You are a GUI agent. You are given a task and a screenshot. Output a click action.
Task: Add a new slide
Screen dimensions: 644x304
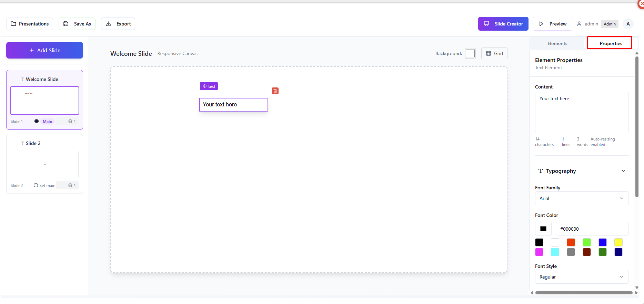[44, 50]
